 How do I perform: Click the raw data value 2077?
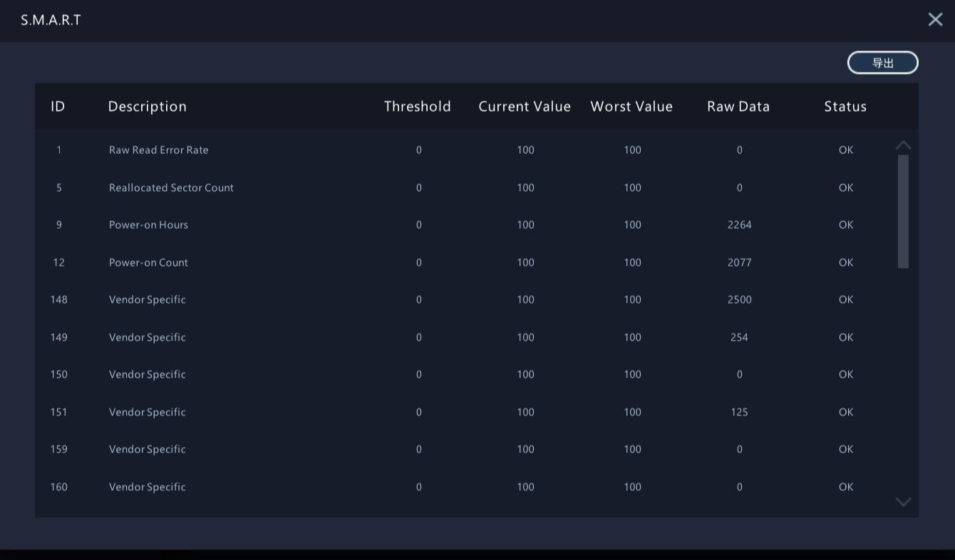point(739,262)
